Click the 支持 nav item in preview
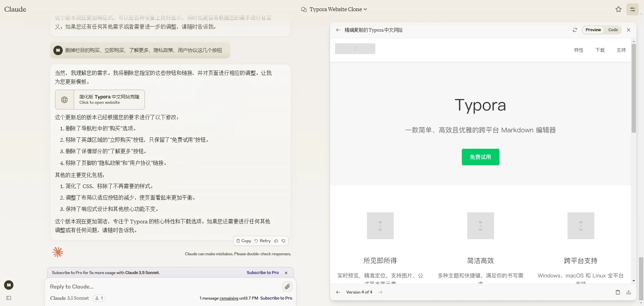Image resolution: width=644 pixels, height=306 pixels. (621, 50)
